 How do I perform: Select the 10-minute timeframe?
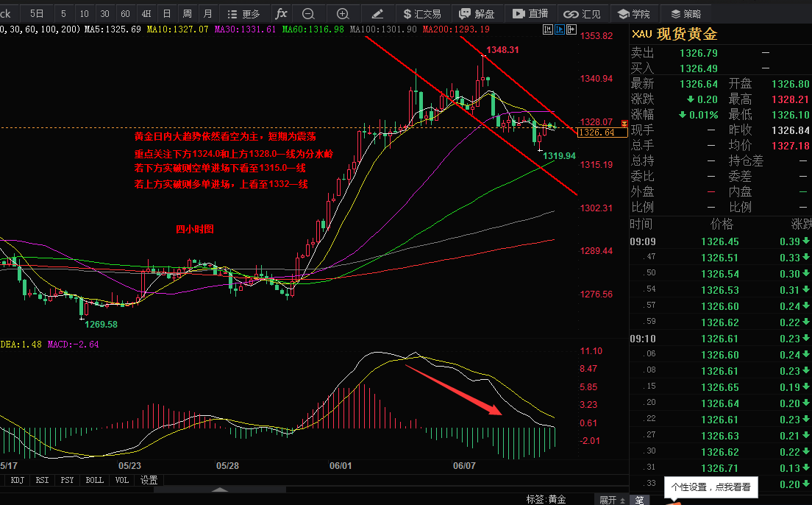tap(85, 14)
